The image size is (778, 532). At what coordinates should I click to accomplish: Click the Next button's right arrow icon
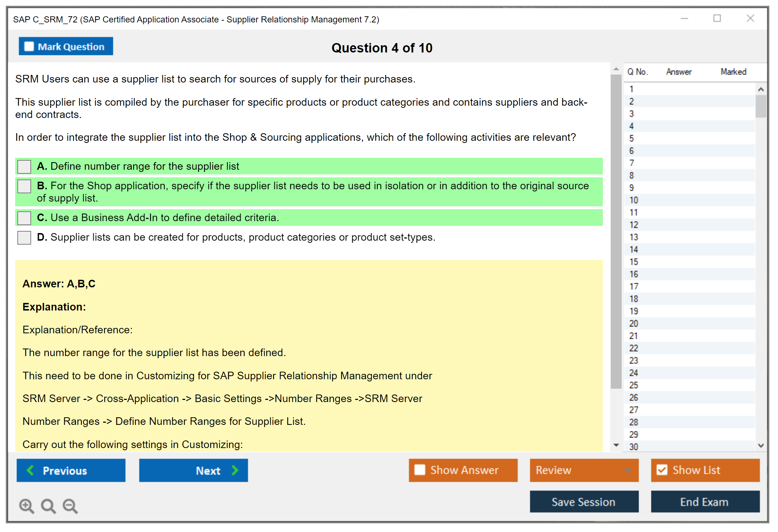[x=235, y=470]
